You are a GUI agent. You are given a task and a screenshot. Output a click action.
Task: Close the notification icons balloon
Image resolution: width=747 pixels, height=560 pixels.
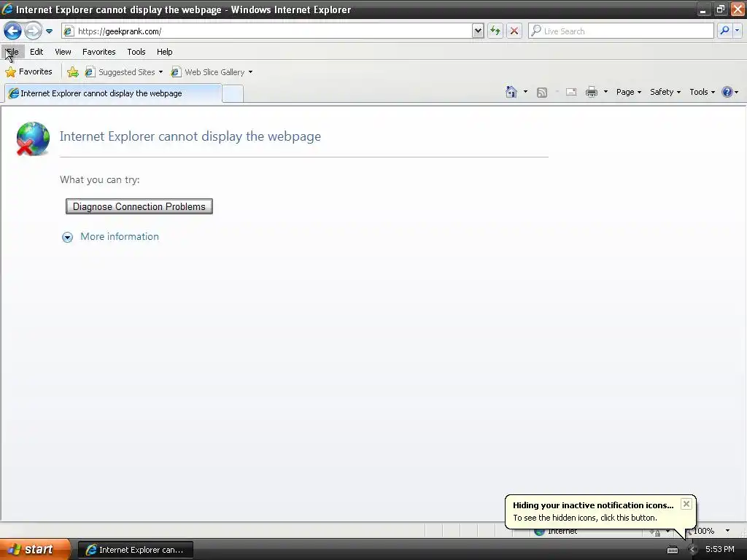(x=686, y=504)
